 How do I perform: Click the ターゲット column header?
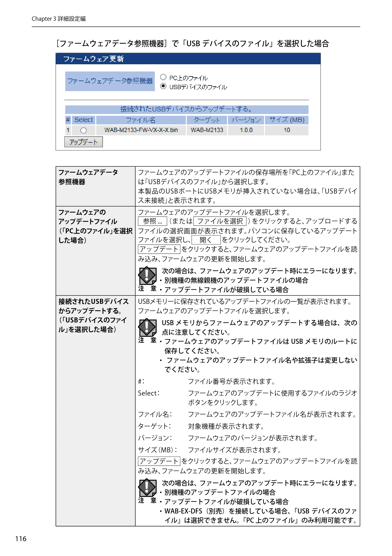[x=207, y=120]
